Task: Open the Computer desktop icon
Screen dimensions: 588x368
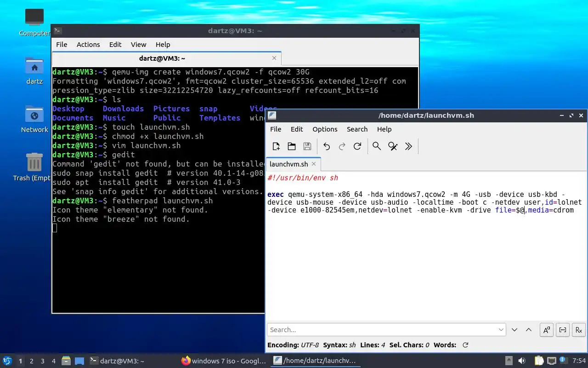Action: (x=34, y=22)
